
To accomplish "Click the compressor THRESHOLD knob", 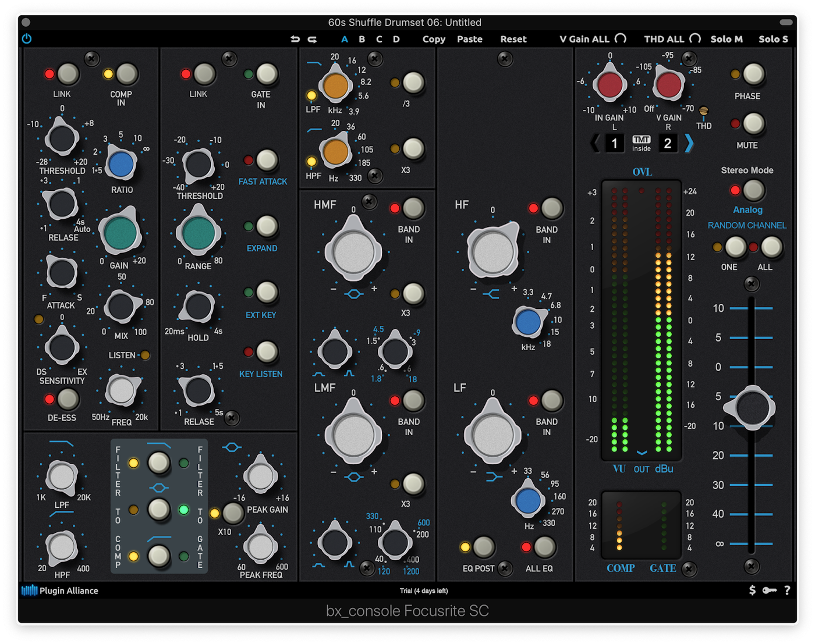I will [62, 138].
